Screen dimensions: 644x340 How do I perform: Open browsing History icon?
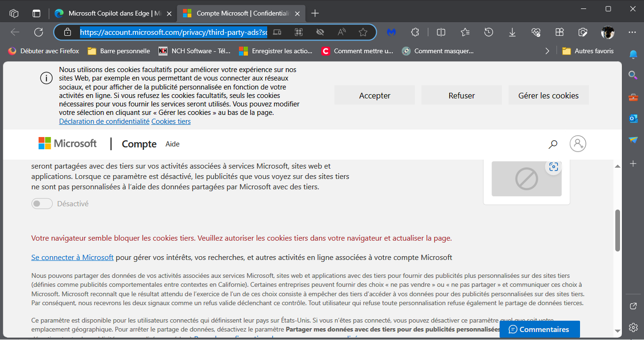pos(489,32)
